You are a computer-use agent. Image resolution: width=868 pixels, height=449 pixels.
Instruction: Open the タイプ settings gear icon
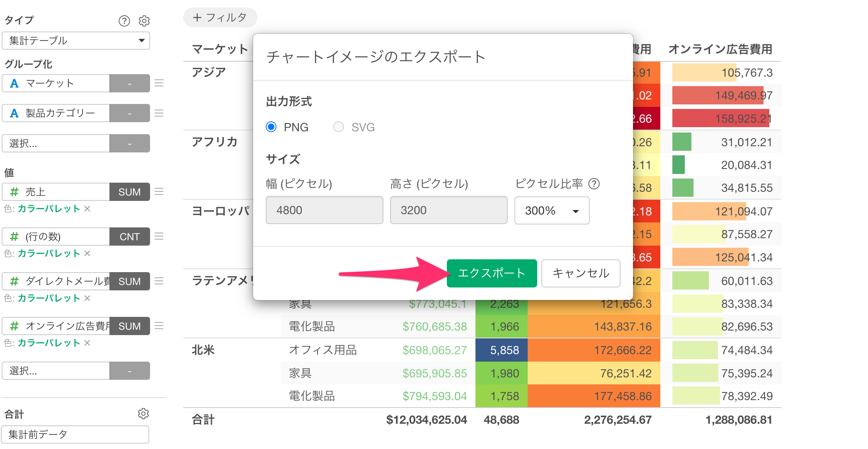[144, 21]
